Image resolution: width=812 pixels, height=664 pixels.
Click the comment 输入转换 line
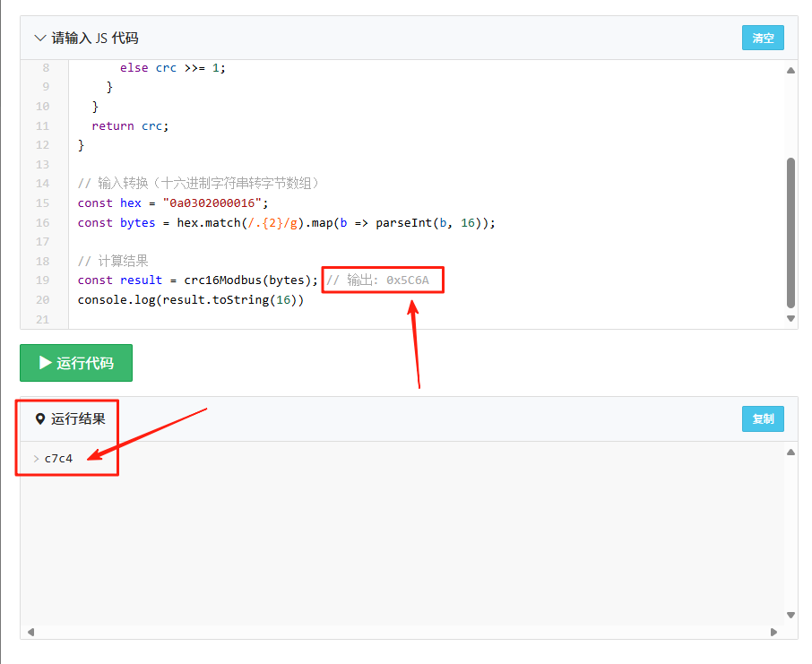click(x=199, y=184)
